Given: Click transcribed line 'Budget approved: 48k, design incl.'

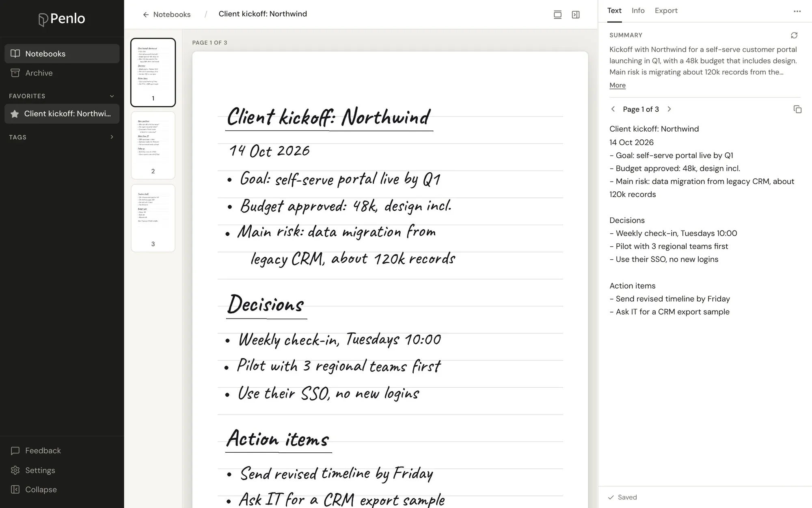Looking at the screenshot, I should tap(675, 168).
